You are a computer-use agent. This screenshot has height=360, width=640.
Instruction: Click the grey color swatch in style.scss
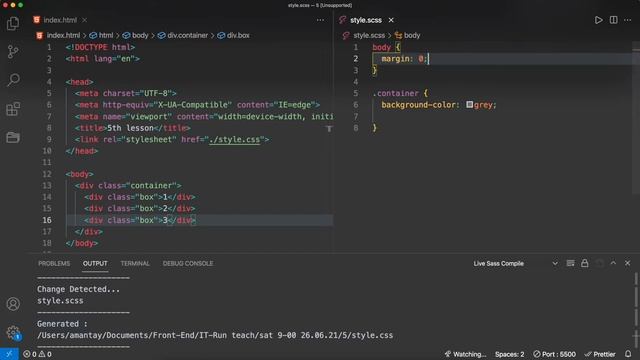[469, 104]
